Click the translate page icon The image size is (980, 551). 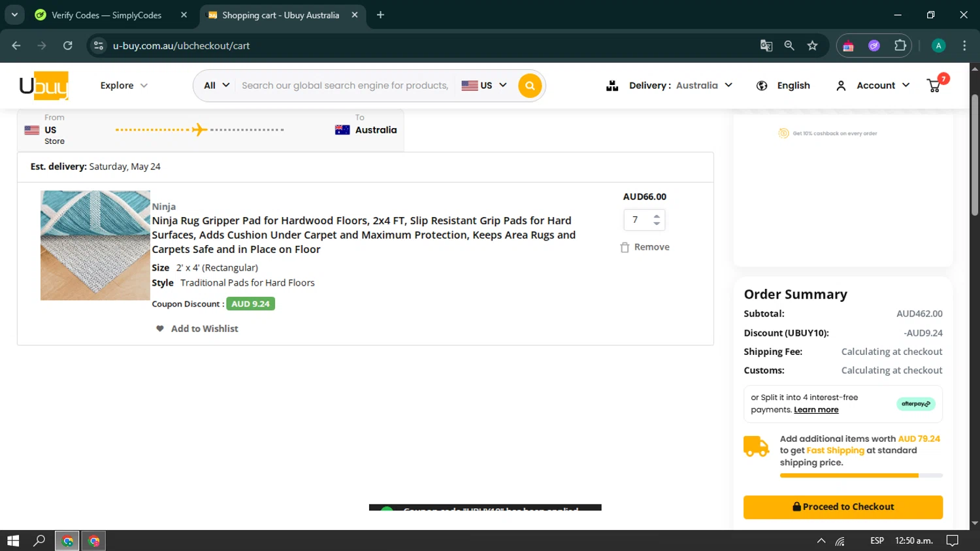(x=766, y=46)
